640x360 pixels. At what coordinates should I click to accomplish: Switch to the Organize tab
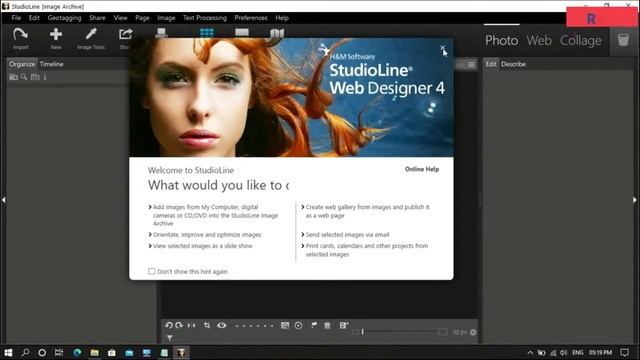(x=22, y=64)
